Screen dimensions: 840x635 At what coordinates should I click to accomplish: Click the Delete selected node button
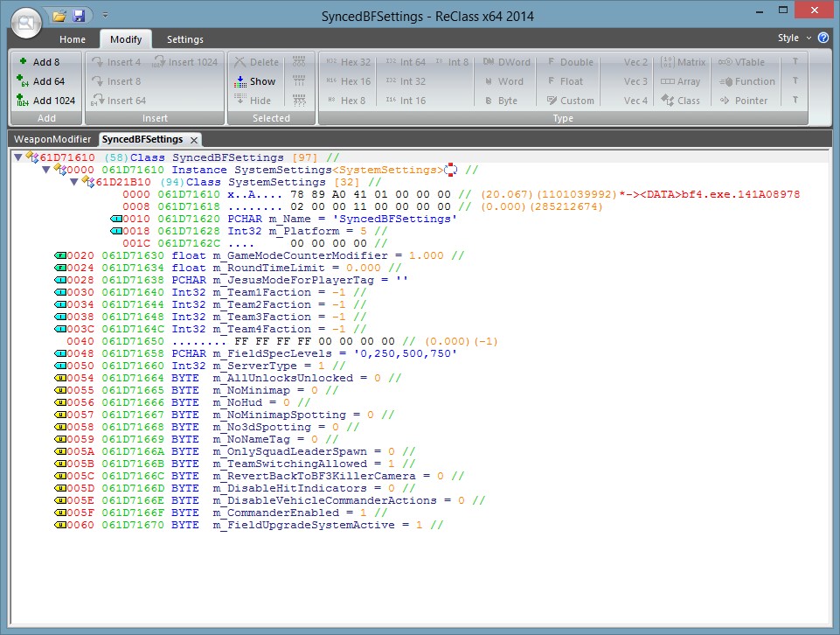coord(257,62)
